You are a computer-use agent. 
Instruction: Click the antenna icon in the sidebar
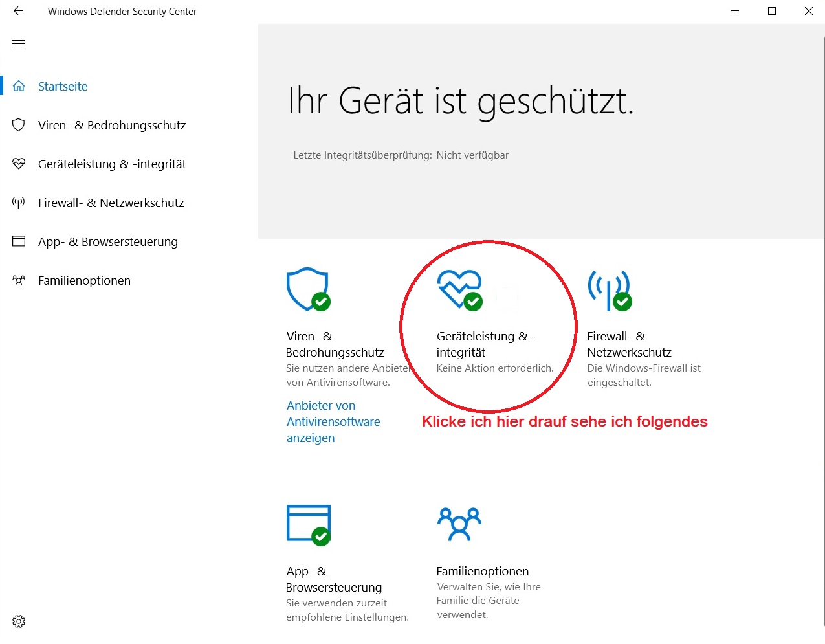pos(19,203)
